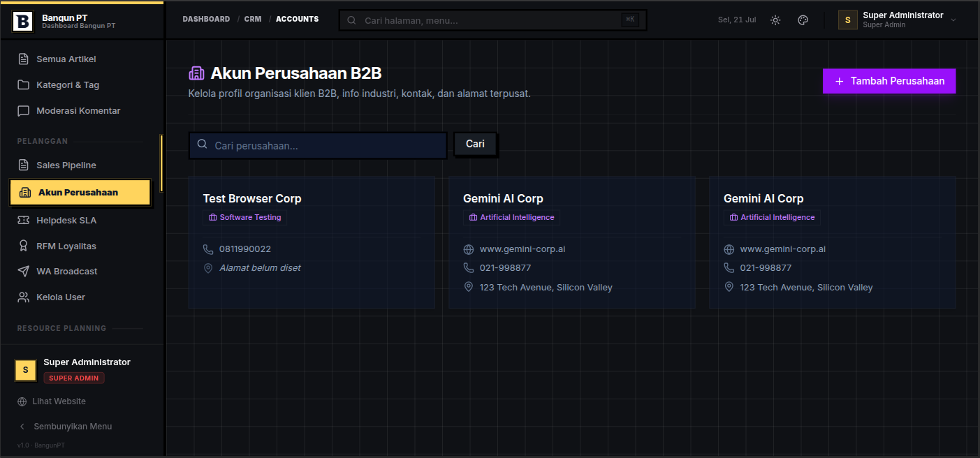Click the ACCOUNTS breadcrumb
The width and height of the screenshot is (980, 458).
pos(298,20)
